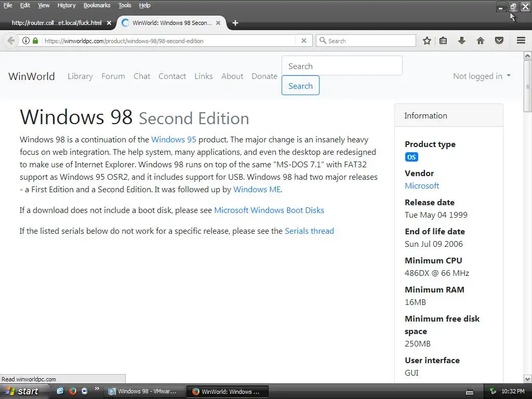
Task: Click the vertical scrollbar thumb
Action: [528, 86]
